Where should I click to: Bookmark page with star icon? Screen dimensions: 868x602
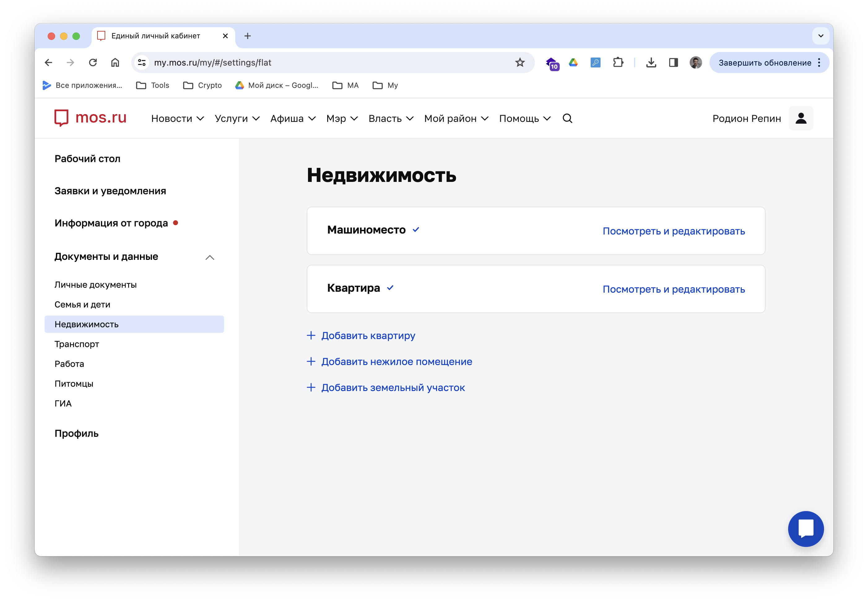(520, 62)
